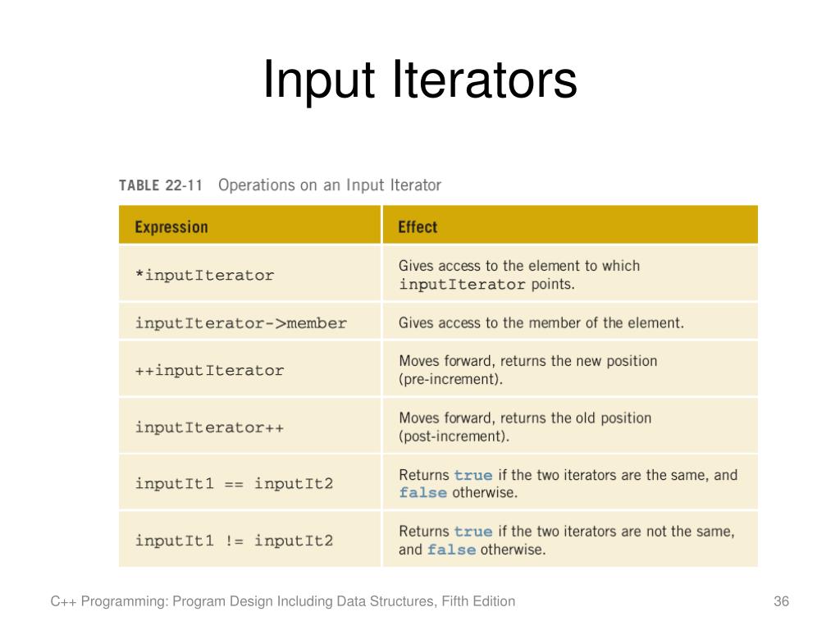Click the Input Iterators slide title
Viewport: 840px width, 630px height.
click(420, 80)
